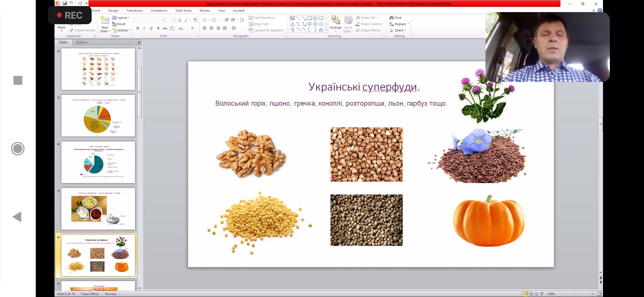
Task: Expand the Section dropdown
Action: click(x=121, y=30)
